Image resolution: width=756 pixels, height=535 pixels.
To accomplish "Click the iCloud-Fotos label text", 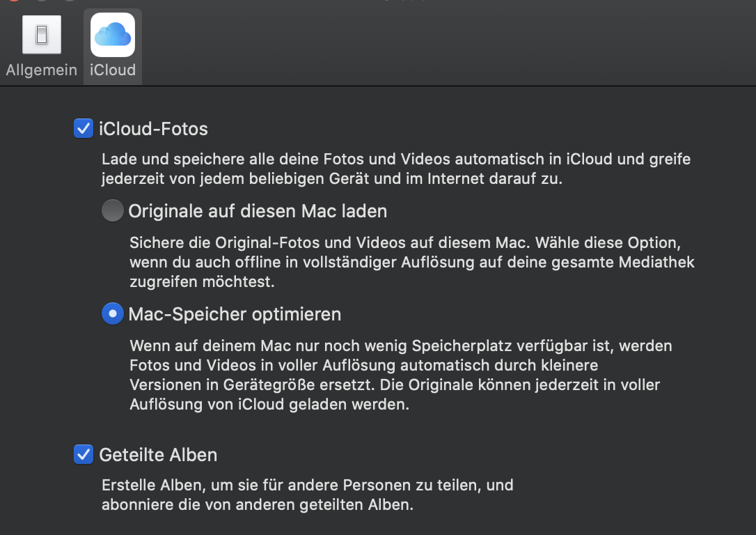I will (x=153, y=129).
